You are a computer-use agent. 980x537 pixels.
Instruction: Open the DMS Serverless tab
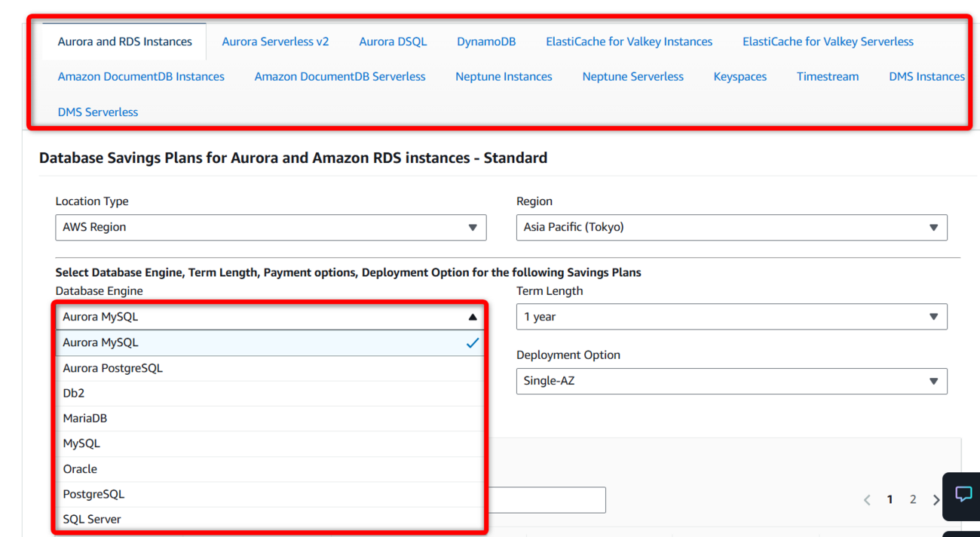(x=98, y=112)
